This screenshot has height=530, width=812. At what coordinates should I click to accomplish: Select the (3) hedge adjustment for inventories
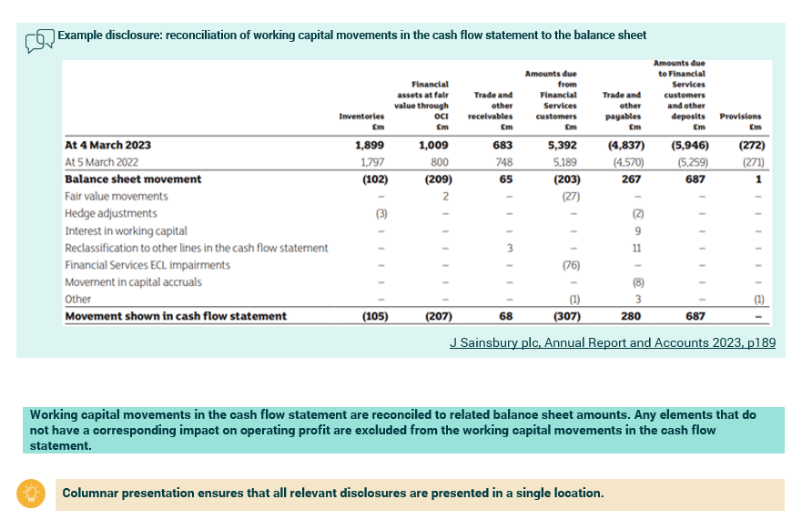(x=381, y=213)
